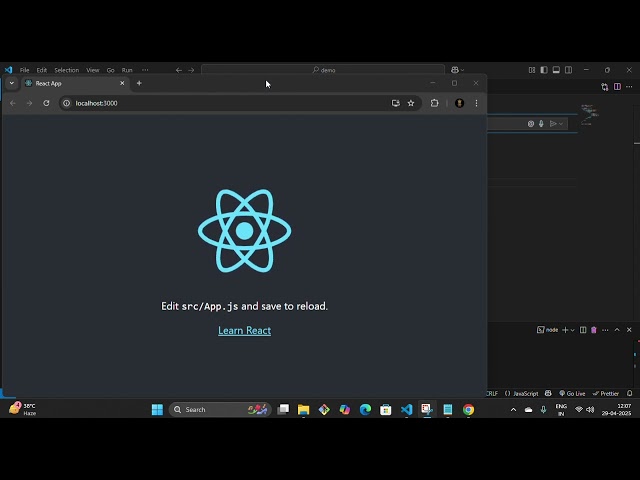Open VS Code Run menu
This screenshot has width=640, height=480.
127,70
